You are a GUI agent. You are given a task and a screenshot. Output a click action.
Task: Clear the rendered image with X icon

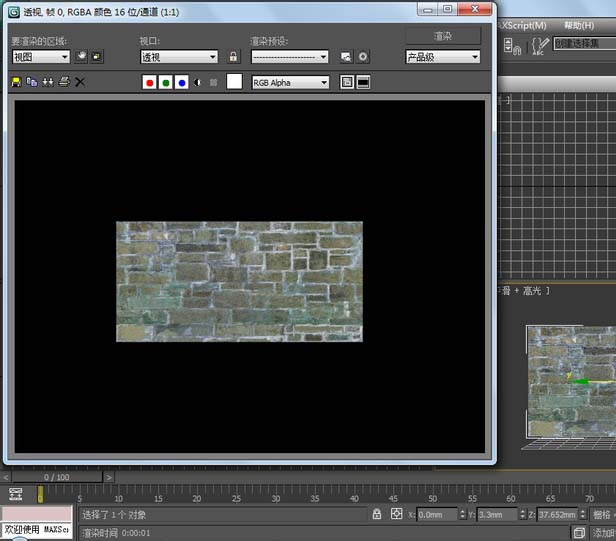click(80, 81)
